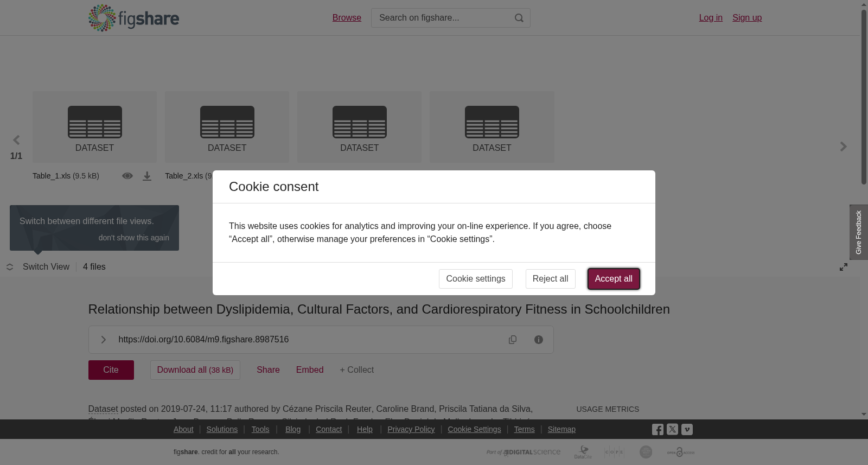Click the round badge logo beside COPE
Viewport: 868px width, 465px height.
pyautogui.click(x=646, y=452)
